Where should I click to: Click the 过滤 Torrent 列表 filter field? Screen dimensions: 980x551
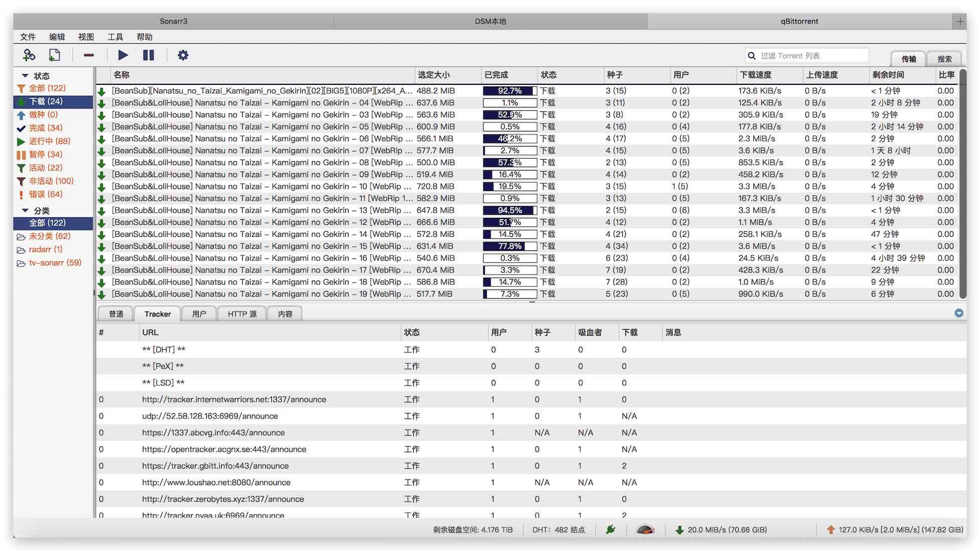coord(812,56)
